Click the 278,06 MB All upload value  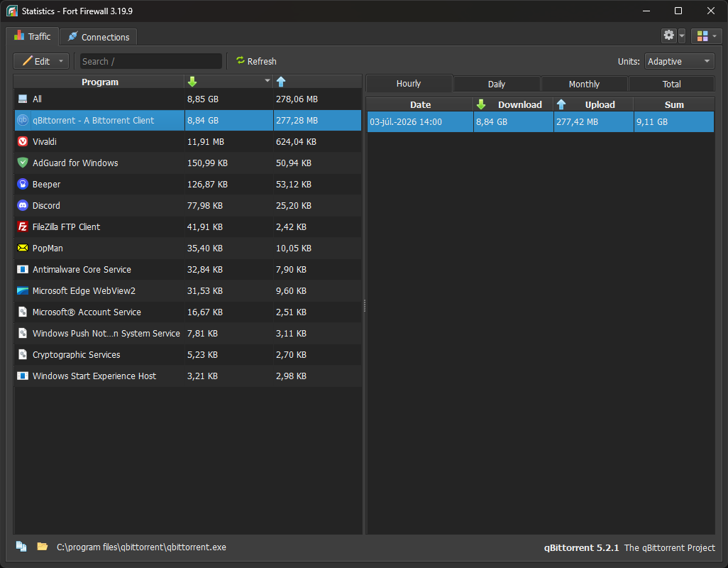tap(297, 99)
